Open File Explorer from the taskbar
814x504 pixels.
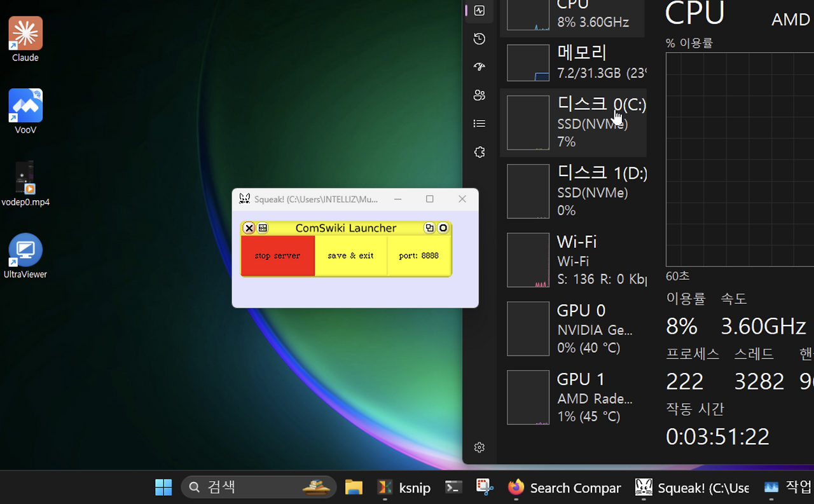[354, 487]
